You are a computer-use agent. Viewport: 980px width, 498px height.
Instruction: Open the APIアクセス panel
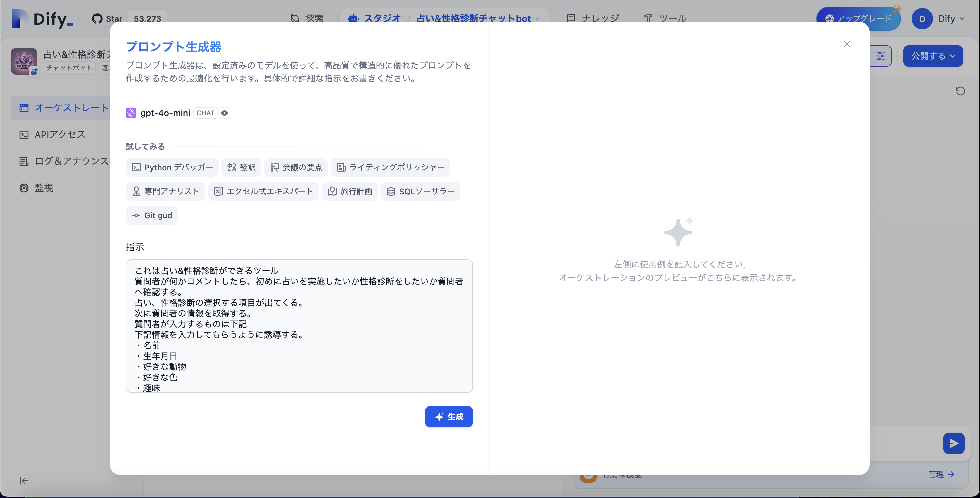[x=60, y=134]
